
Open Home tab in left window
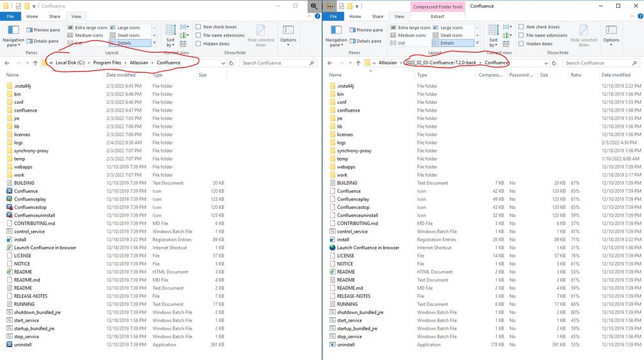coord(32,16)
